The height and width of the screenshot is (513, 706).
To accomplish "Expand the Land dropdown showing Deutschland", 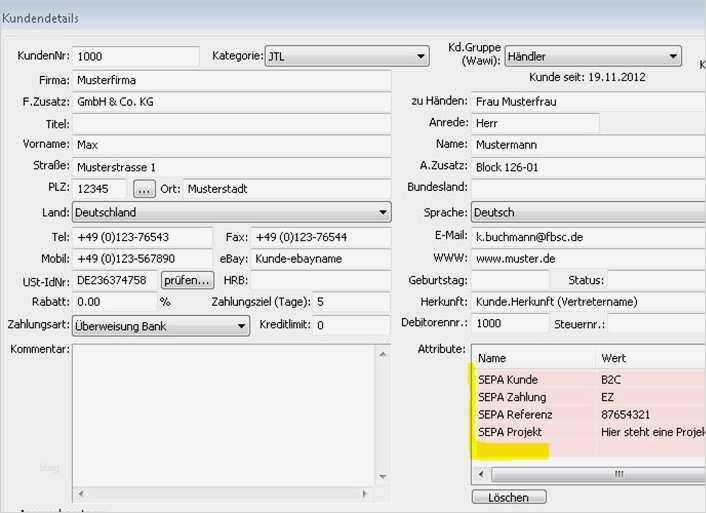I will tap(231, 212).
